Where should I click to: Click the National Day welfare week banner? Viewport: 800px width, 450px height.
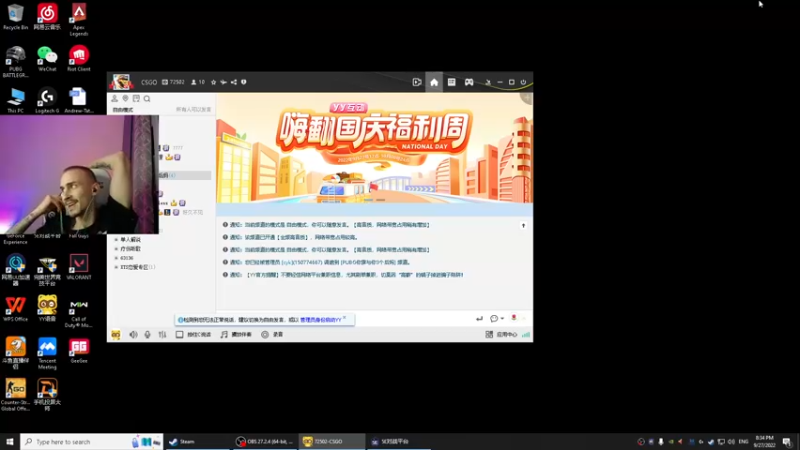point(374,148)
